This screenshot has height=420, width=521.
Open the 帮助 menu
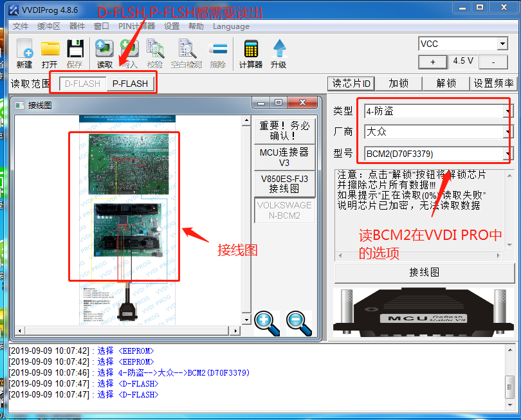click(x=196, y=26)
